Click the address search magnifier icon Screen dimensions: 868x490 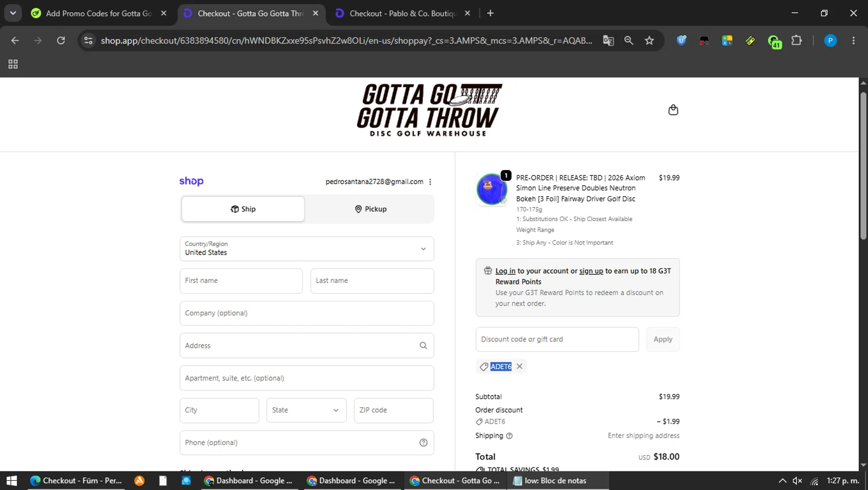423,345
